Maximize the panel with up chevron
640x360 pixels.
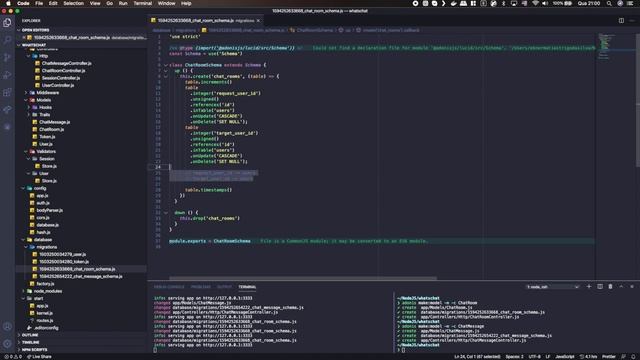click(621, 287)
